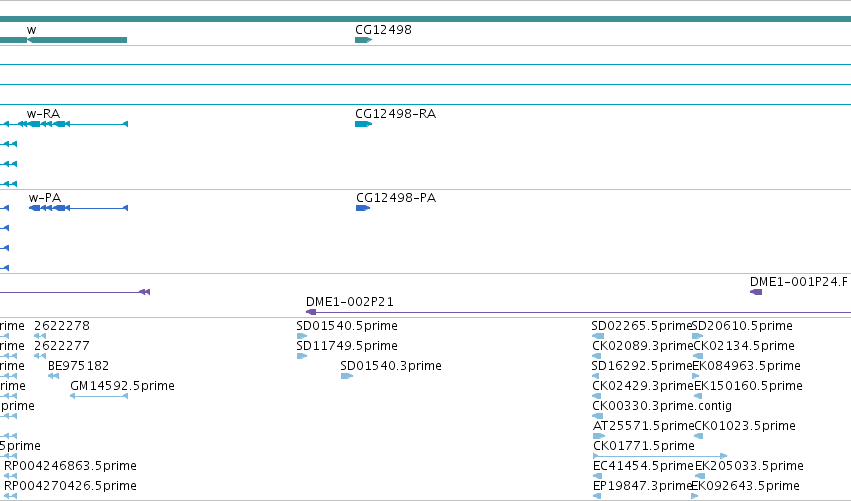The width and height of the screenshot is (851, 501).
Task: Select the CK01771.5prime long EST line
Action: coord(660,456)
